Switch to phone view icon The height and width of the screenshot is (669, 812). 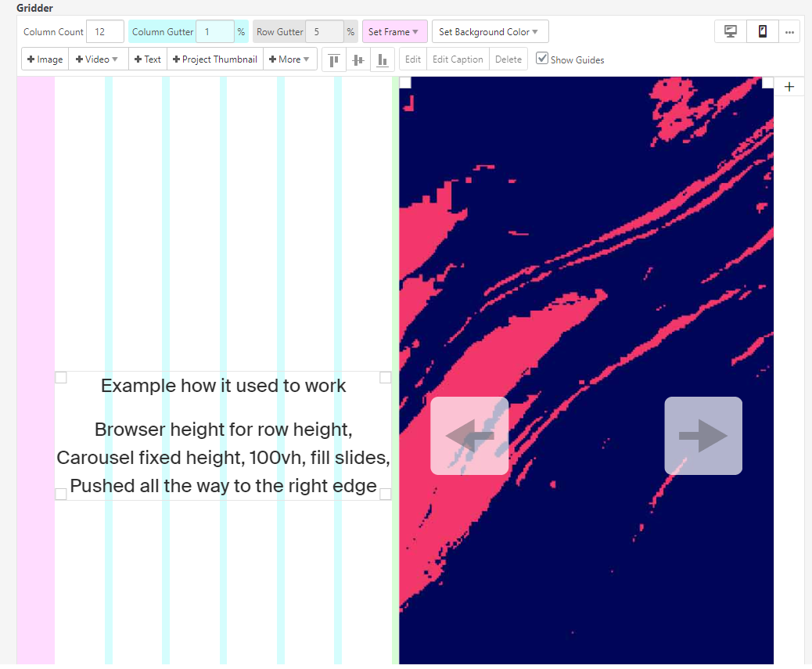[763, 32]
